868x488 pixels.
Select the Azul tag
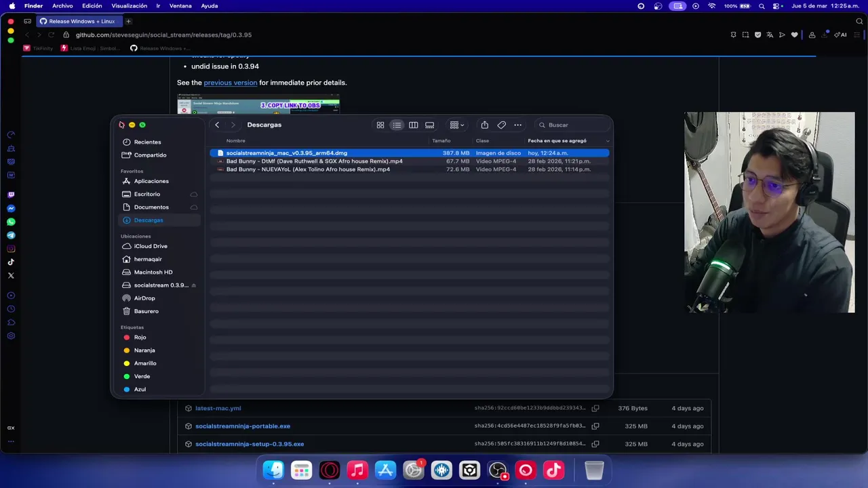pyautogui.click(x=160, y=389)
